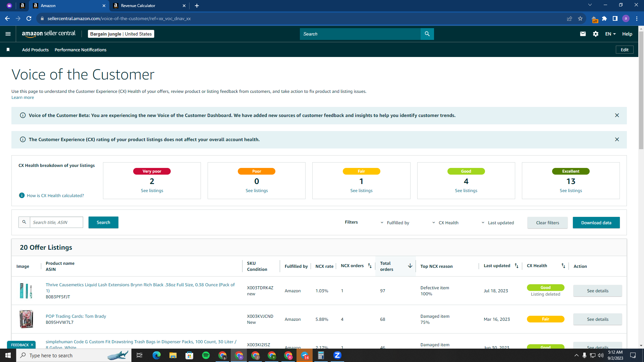The height and width of the screenshot is (362, 644).
Task: Expand the Last updated filter dropdown
Action: (x=497, y=223)
